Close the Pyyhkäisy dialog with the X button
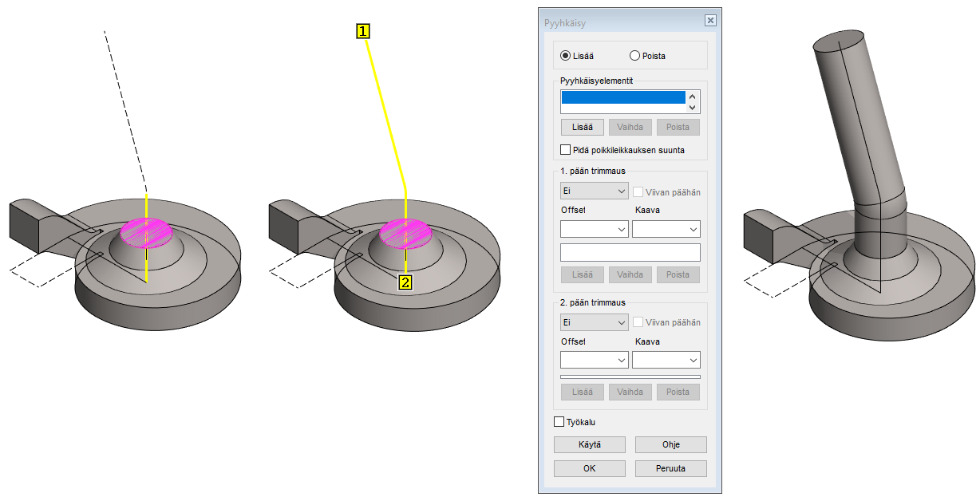 [710, 21]
